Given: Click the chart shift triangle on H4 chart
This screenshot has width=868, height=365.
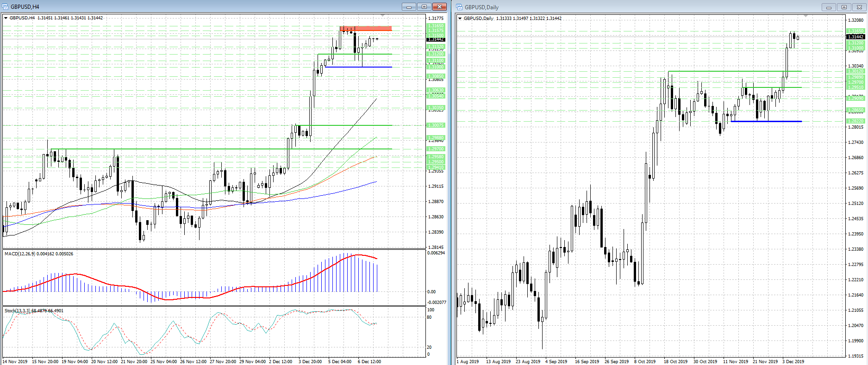Looking at the screenshot, I should coord(382,16).
